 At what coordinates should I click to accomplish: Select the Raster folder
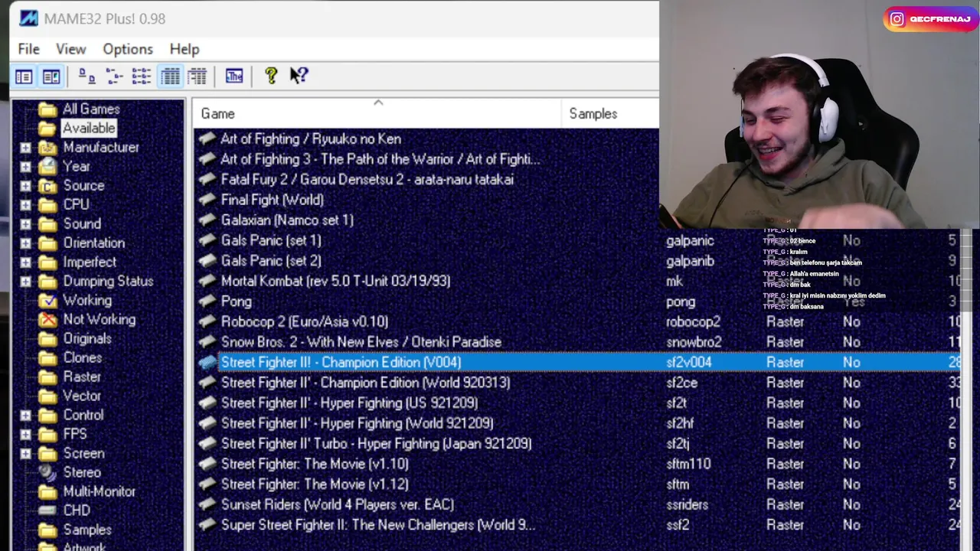82,377
